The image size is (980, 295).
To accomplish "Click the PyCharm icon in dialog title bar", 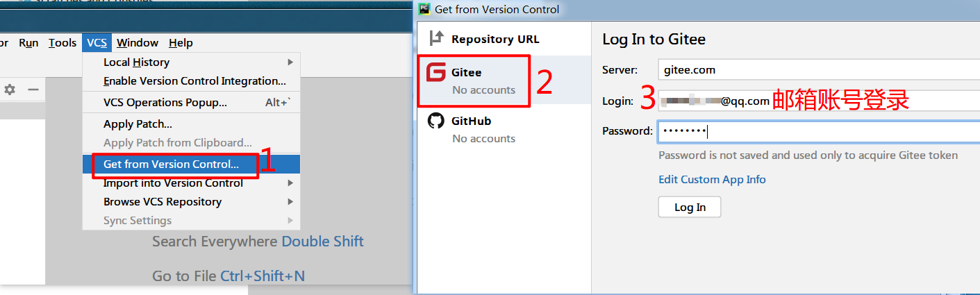I will coord(425,9).
